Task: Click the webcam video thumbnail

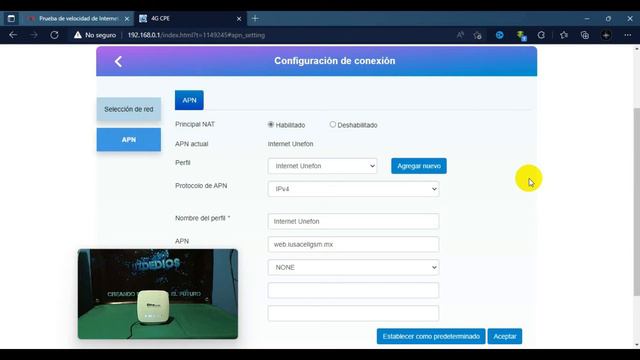Action: tap(158, 294)
